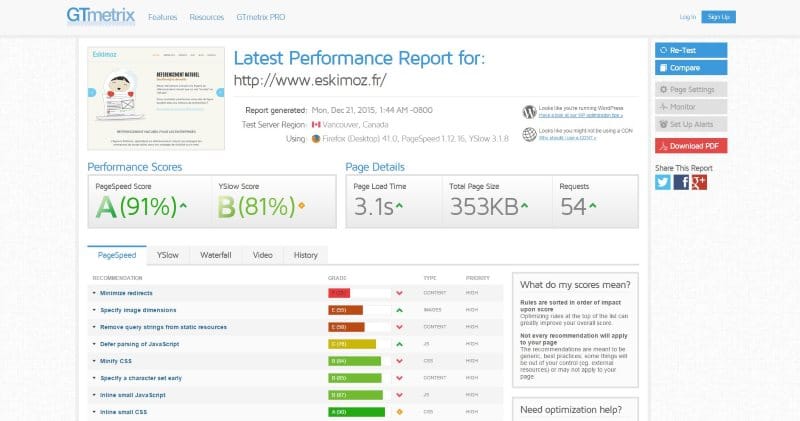Sort by the PRIORITY column header

click(x=478, y=278)
